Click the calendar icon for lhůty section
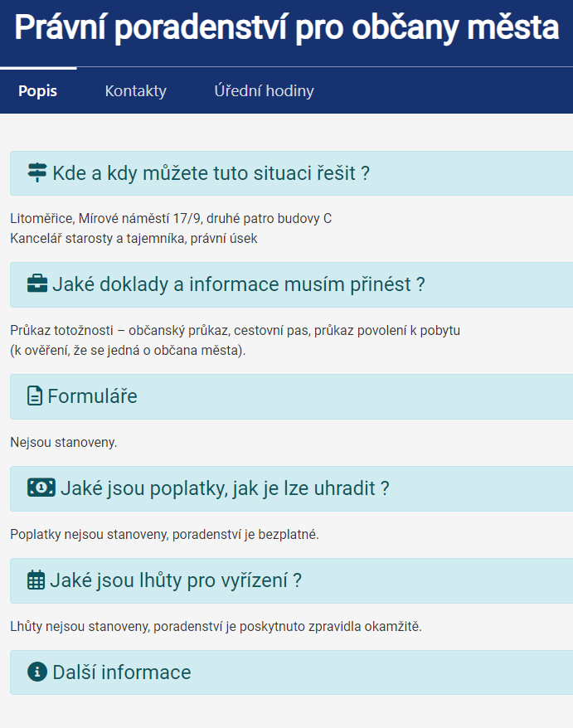 [x=36, y=580]
